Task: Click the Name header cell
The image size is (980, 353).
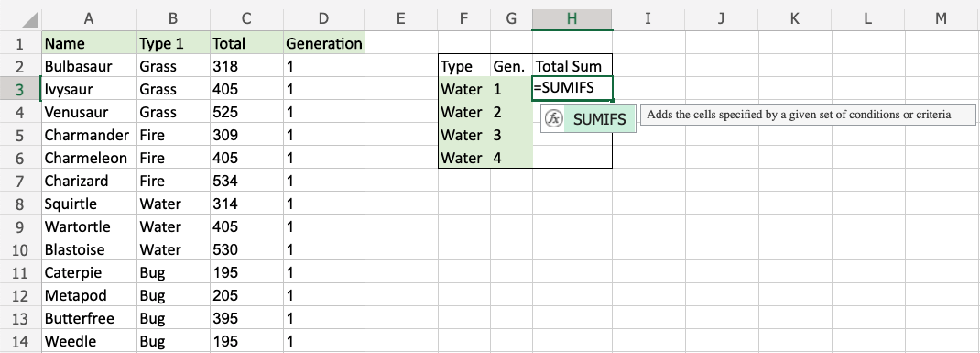Action: point(89,43)
